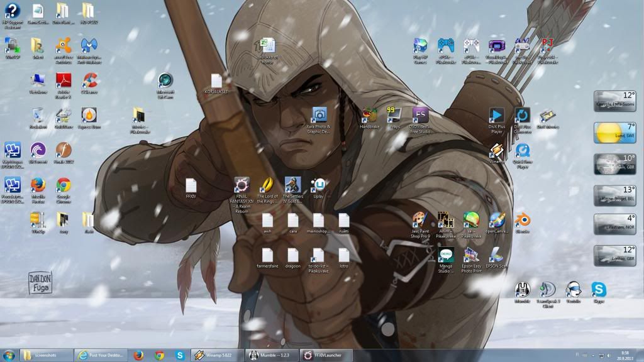Open the KORJAUKSET file
Screen dimensions: 644x362
click(216, 84)
